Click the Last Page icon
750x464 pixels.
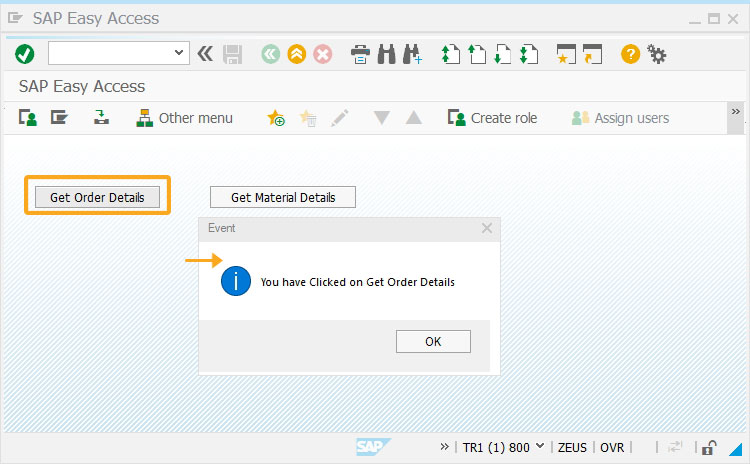pos(529,54)
